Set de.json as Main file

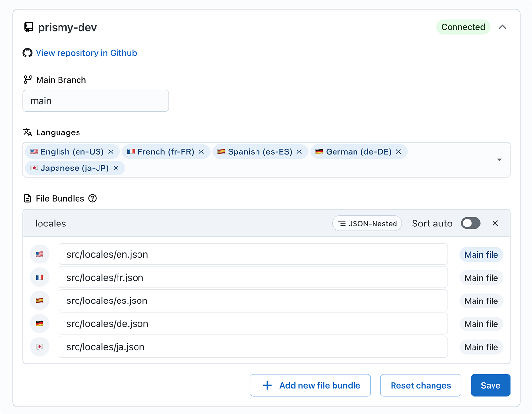[x=481, y=324]
